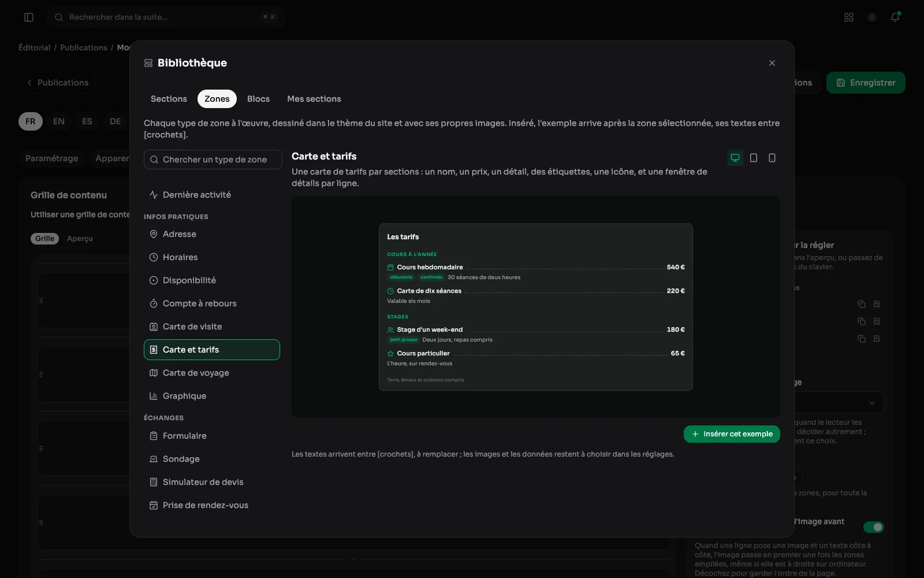Switch to the Zones tab
Viewport: 924px width, 578px height.
(x=217, y=99)
